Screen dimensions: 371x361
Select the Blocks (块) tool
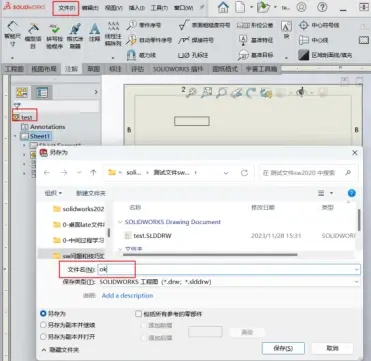click(x=286, y=30)
